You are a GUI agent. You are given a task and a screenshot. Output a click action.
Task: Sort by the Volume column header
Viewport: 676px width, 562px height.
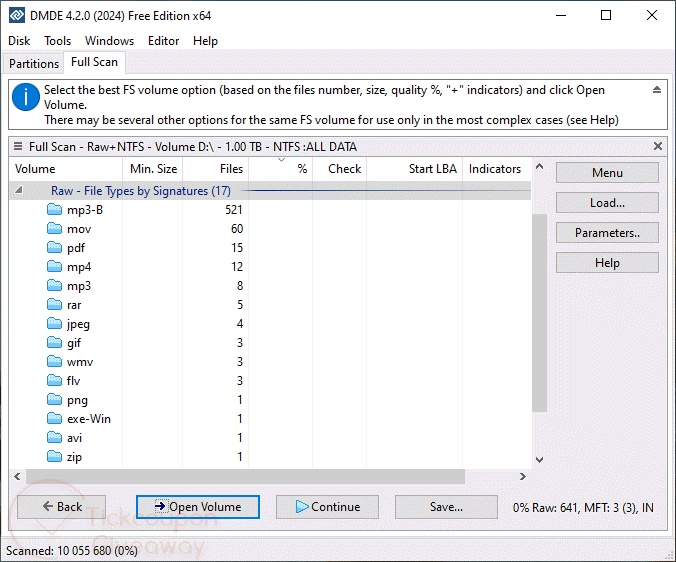tap(66, 169)
